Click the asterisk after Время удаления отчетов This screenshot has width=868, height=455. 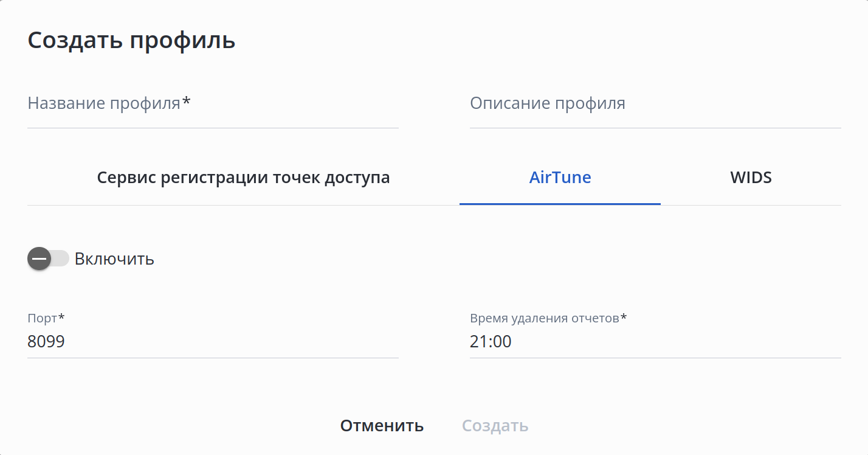[624, 318]
